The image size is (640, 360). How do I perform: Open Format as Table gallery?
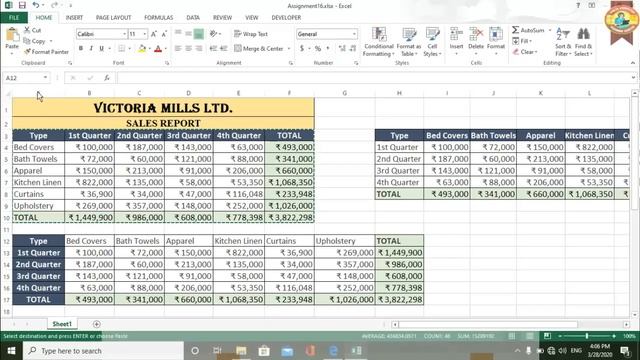click(x=409, y=42)
